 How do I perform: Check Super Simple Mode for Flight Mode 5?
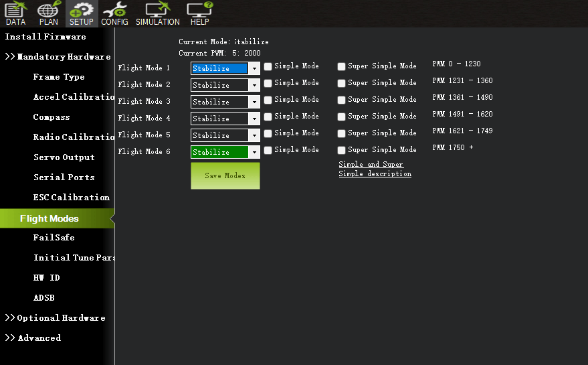point(342,133)
